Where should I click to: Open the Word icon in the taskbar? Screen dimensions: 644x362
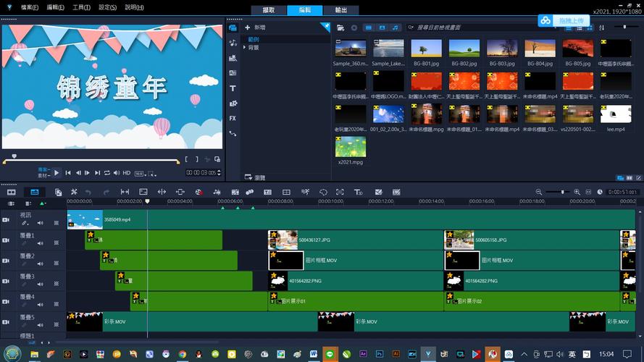314,354
